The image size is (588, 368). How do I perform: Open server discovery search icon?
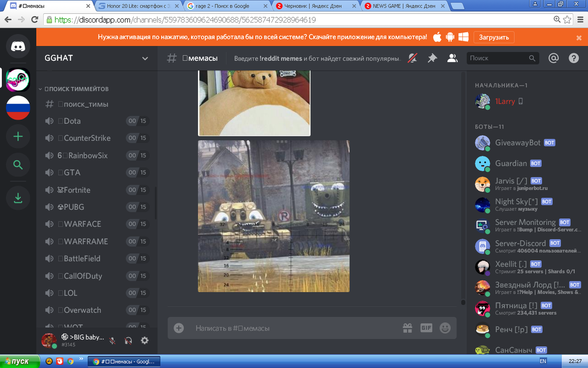(x=18, y=165)
